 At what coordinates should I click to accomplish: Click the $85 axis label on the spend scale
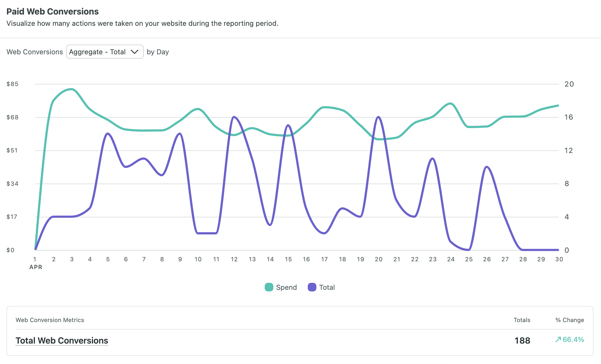(x=12, y=84)
